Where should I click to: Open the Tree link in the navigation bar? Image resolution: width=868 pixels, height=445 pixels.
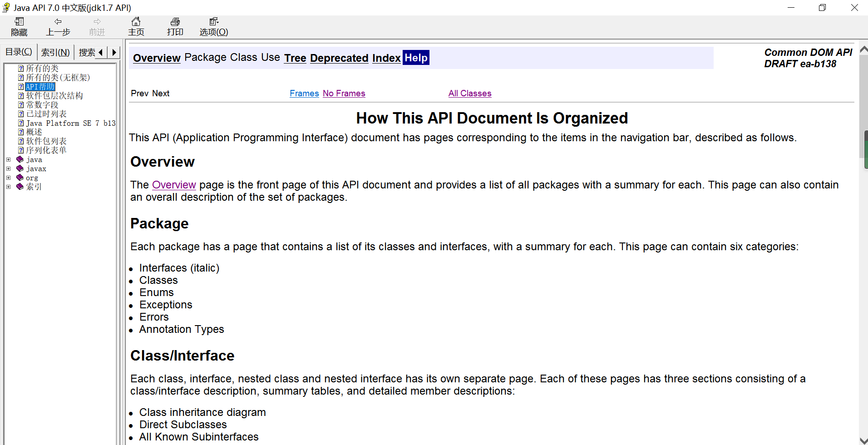click(295, 58)
